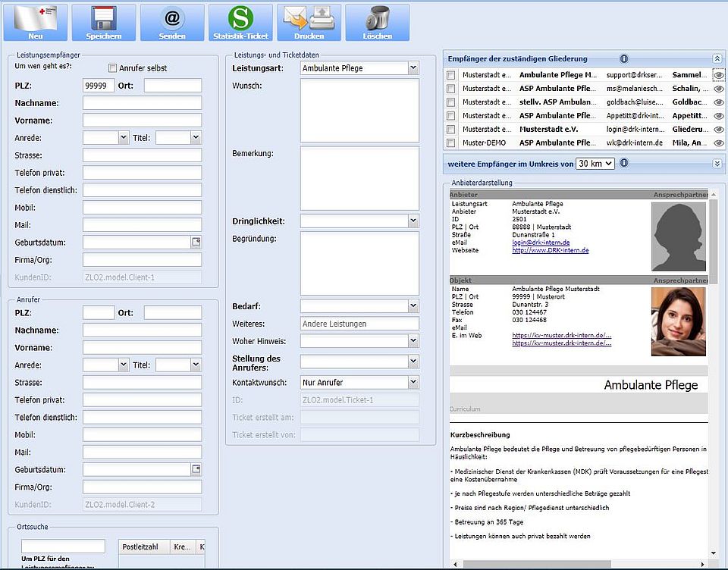The width and height of the screenshot is (728, 570).
Task: Open the Leistungsart dropdown
Action: point(413,68)
